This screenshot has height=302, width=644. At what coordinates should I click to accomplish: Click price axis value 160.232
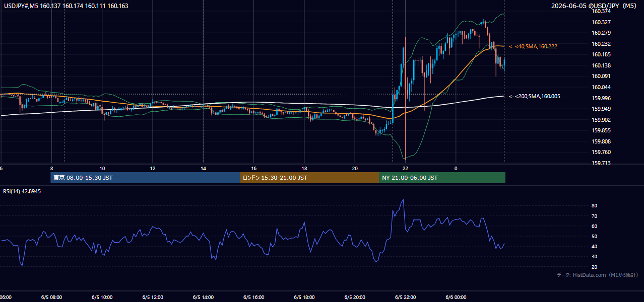tap(601, 44)
